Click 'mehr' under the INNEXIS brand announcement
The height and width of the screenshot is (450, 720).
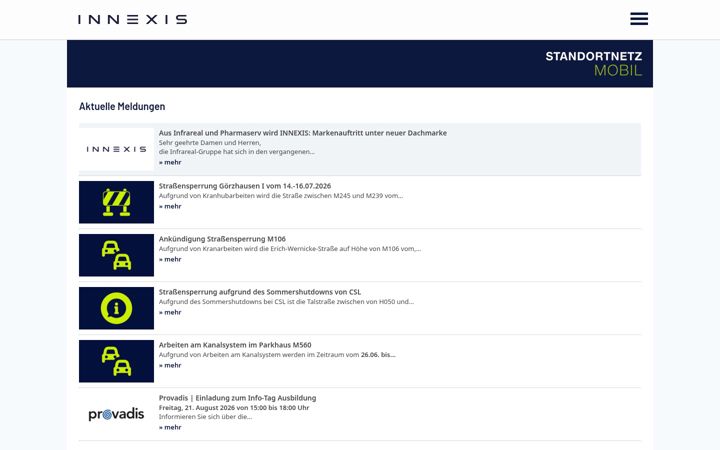click(170, 162)
